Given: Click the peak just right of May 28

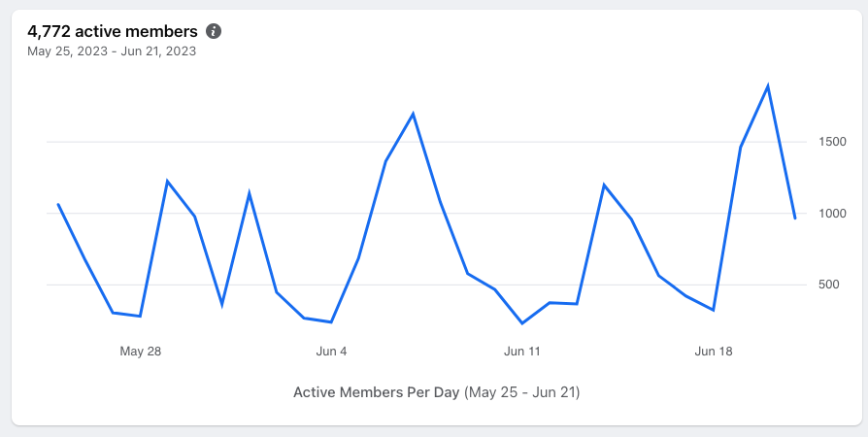Looking at the screenshot, I should click(x=167, y=182).
